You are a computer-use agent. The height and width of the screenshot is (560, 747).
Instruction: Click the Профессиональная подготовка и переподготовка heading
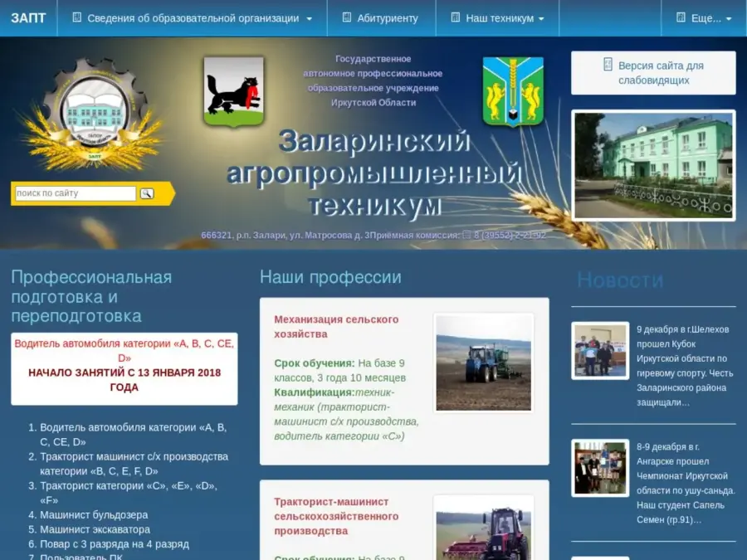point(91,297)
